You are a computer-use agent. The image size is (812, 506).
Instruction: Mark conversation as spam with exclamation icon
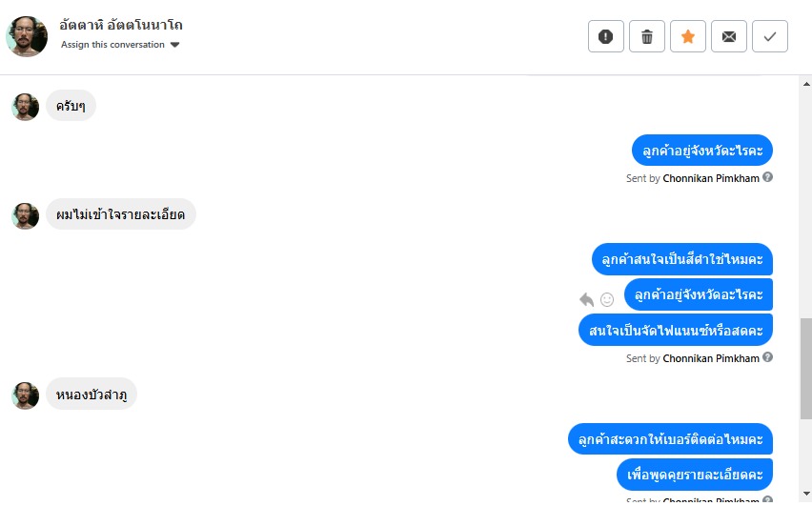(606, 37)
